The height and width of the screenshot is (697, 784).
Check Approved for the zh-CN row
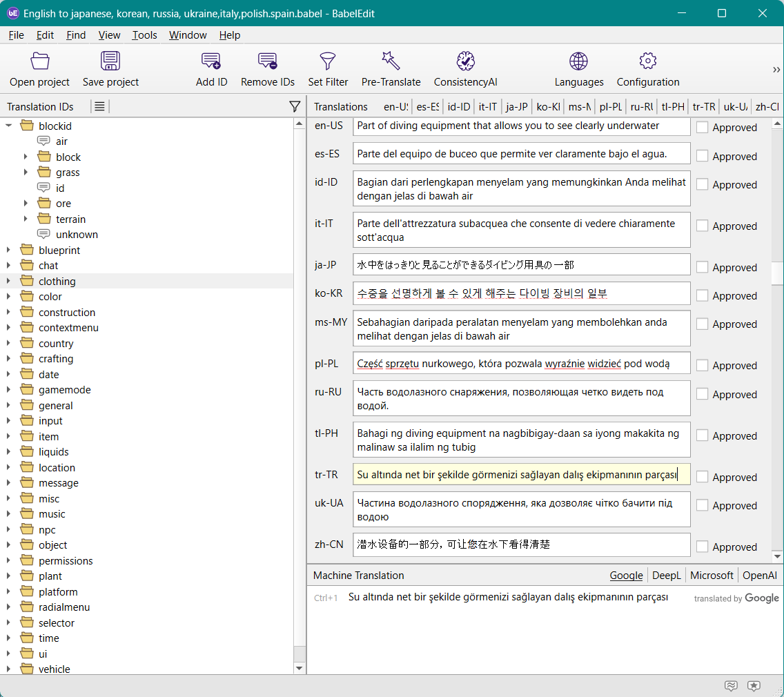703,547
